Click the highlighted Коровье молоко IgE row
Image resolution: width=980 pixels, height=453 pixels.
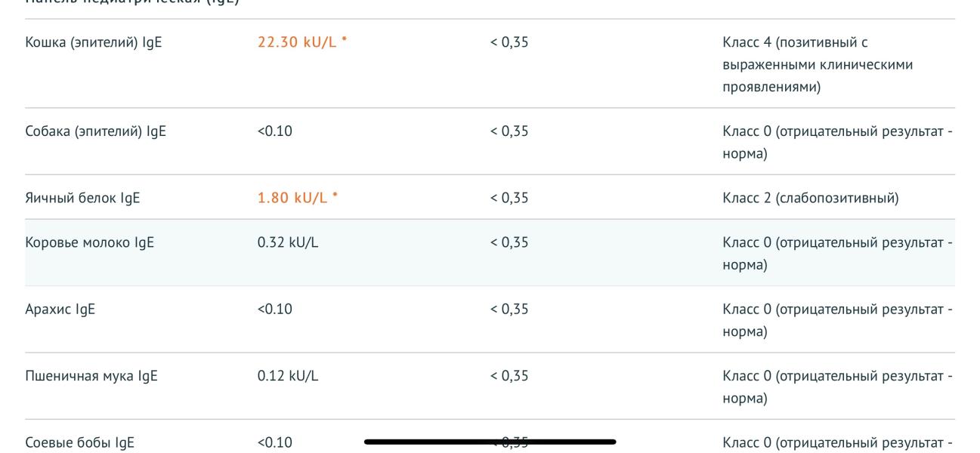coord(490,253)
